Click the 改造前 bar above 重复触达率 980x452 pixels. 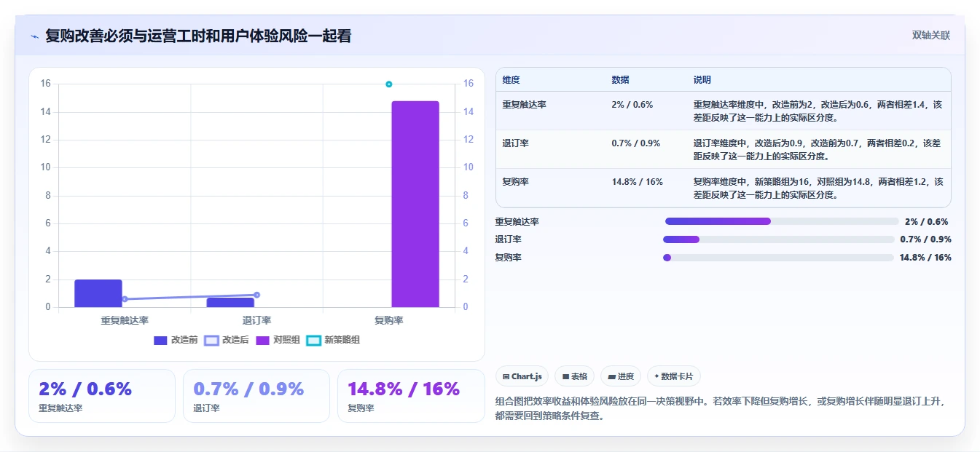(x=98, y=293)
